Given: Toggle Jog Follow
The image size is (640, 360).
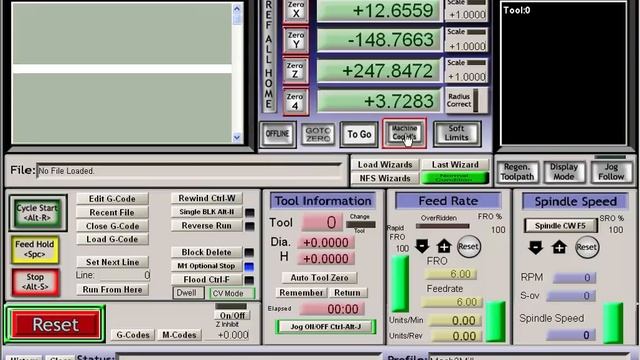Looking at the screenshot, I should pos(611,172).
